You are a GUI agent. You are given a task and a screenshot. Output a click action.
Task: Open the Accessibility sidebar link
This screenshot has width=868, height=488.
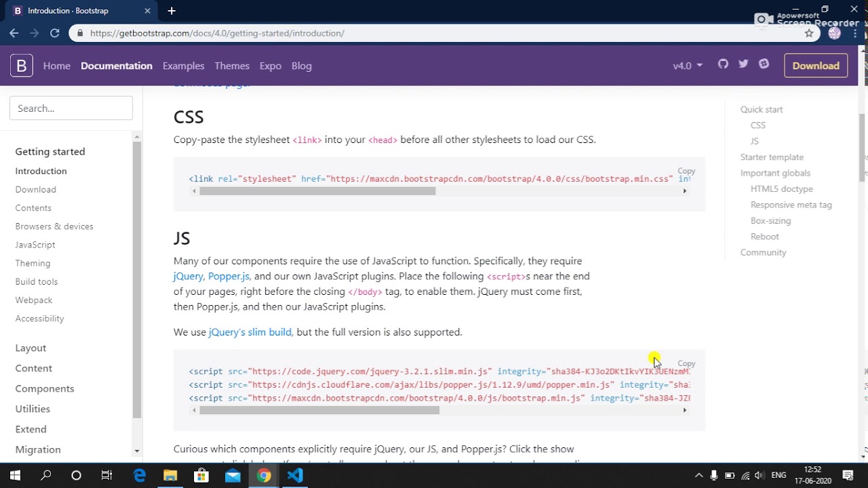[x=40, y=319]
